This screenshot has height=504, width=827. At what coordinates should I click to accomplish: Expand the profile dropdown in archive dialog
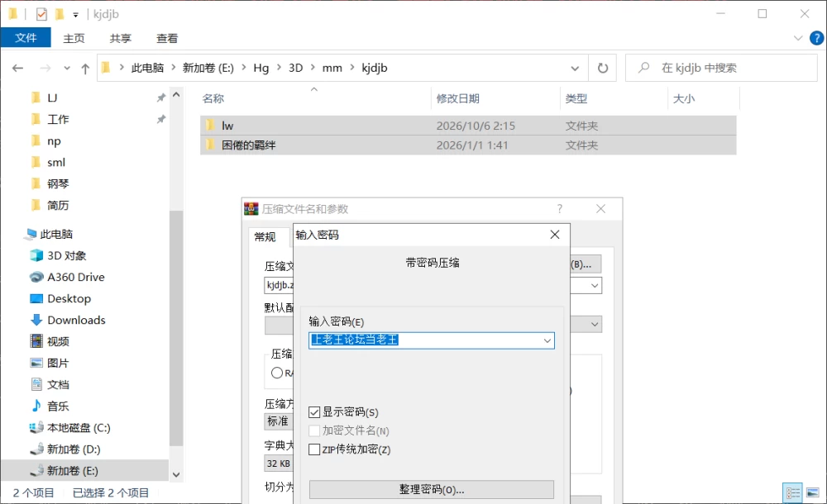[x=595, y=324]
